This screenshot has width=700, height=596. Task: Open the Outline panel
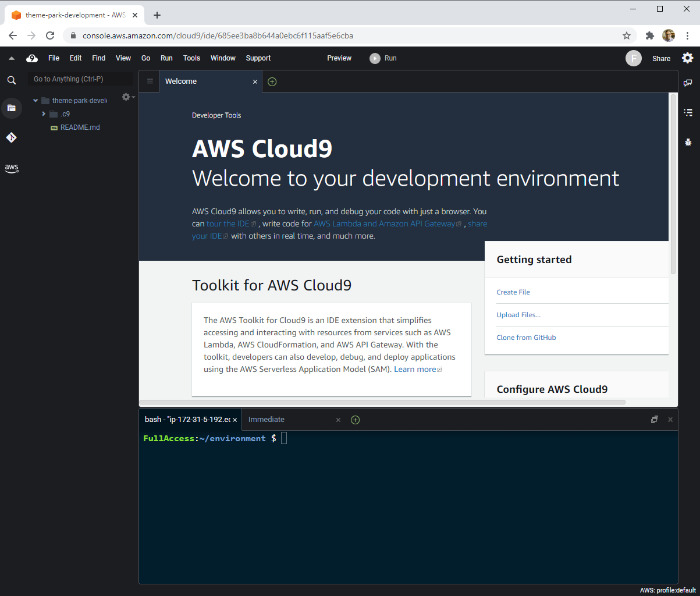(x=688, y=112)
